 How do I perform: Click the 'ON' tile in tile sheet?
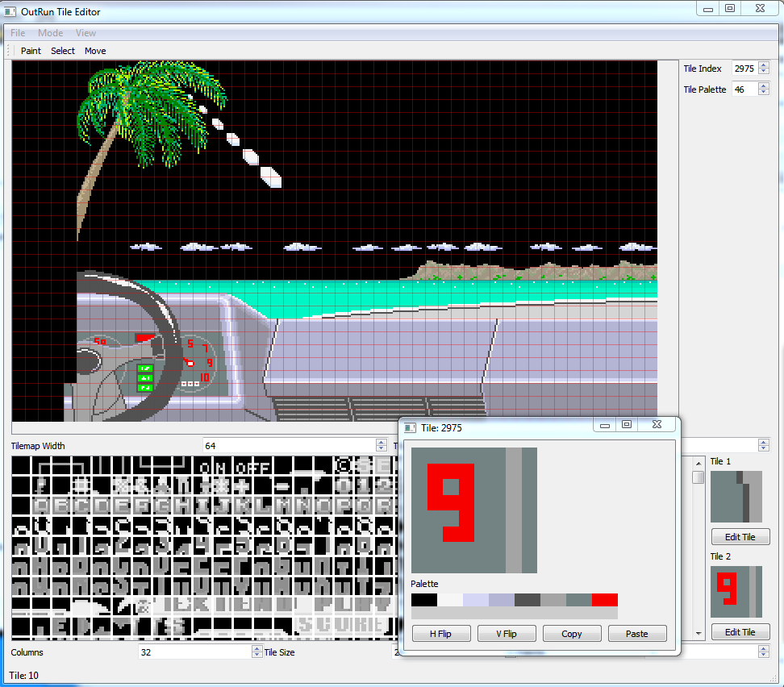tap(213, 468)
